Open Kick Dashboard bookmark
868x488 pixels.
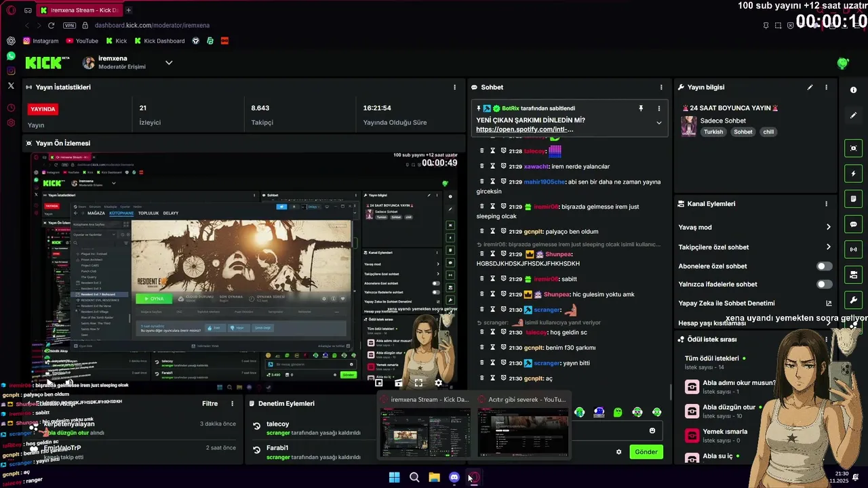[x=159, y=41]
